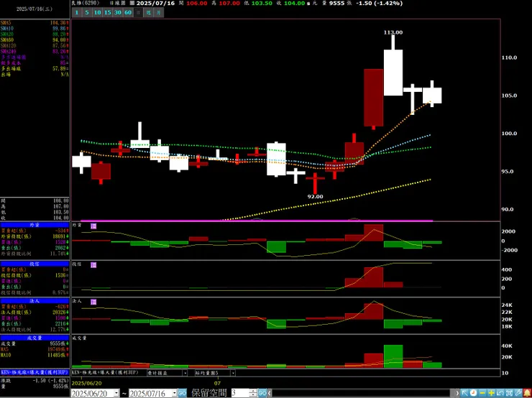532x398 pixels.
Task: Select the arrow cursor tool icon
Action: click(464, 393)
